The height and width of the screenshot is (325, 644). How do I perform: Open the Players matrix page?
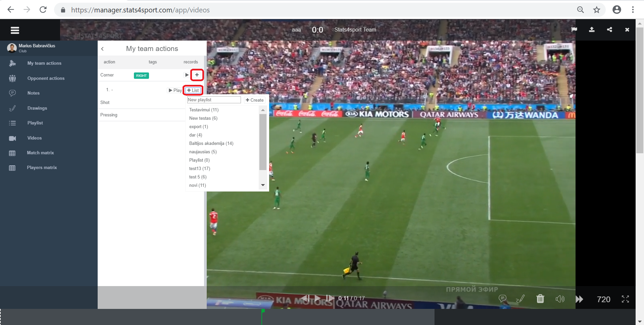[x=42, y=167]
